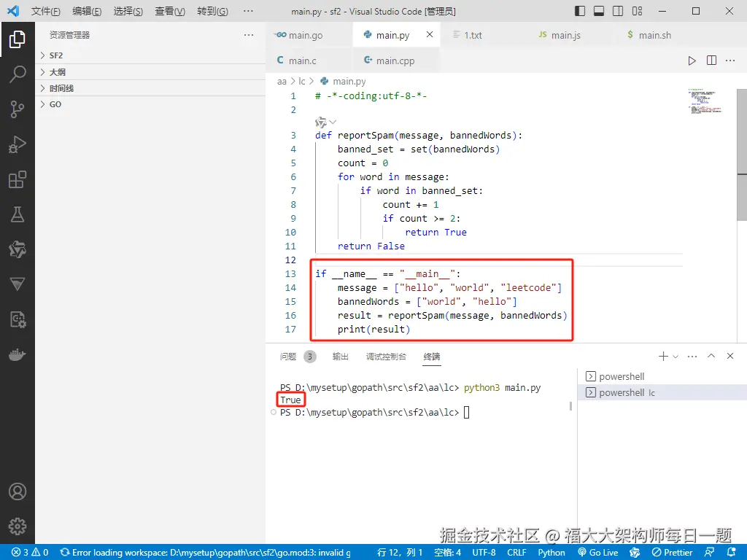Screen dimensions: 747x560
Task: Switch to the main.cpp editor tab
Action: point(396,61)
